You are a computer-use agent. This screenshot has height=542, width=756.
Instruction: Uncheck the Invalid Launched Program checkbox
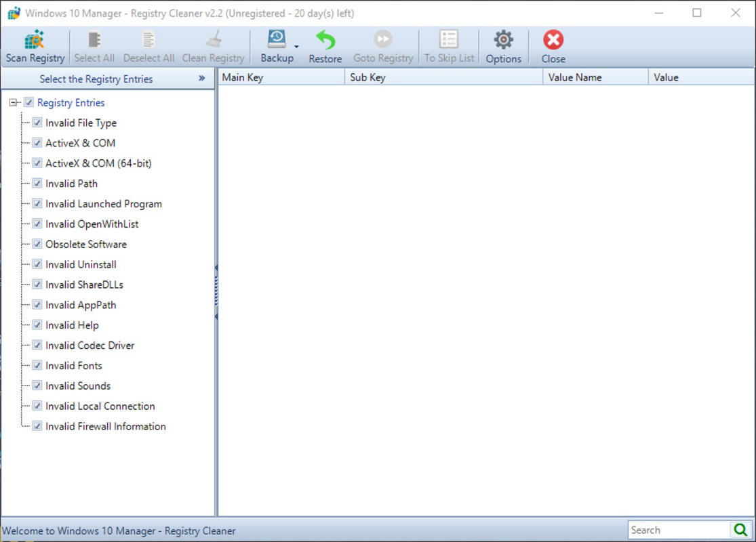[37, 203]
